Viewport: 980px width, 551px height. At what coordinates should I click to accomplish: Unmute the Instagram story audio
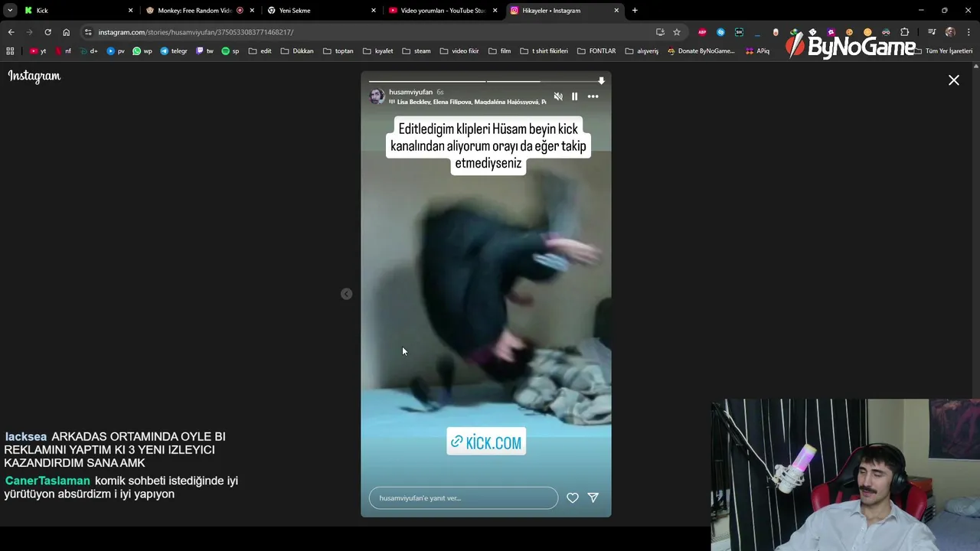point(558,96)
